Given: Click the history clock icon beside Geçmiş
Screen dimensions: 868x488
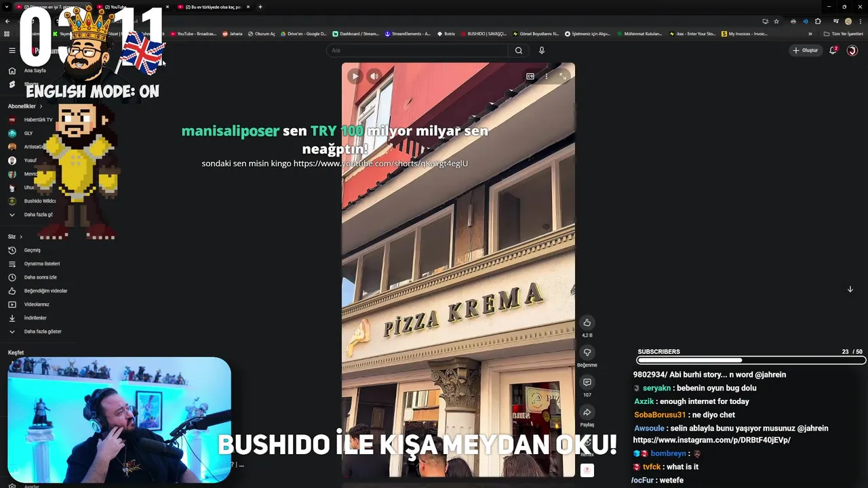Looking at the screenshot, I should point(12,250).
